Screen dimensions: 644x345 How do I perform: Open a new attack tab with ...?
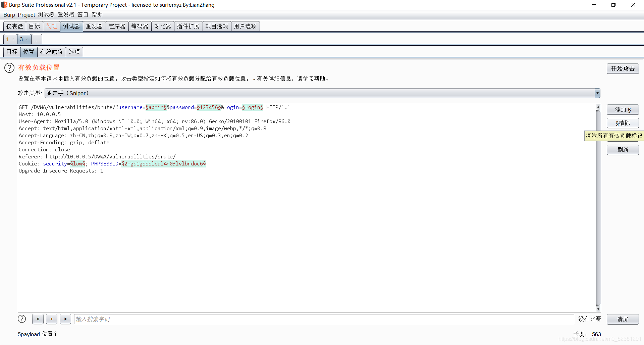point(37,40)
